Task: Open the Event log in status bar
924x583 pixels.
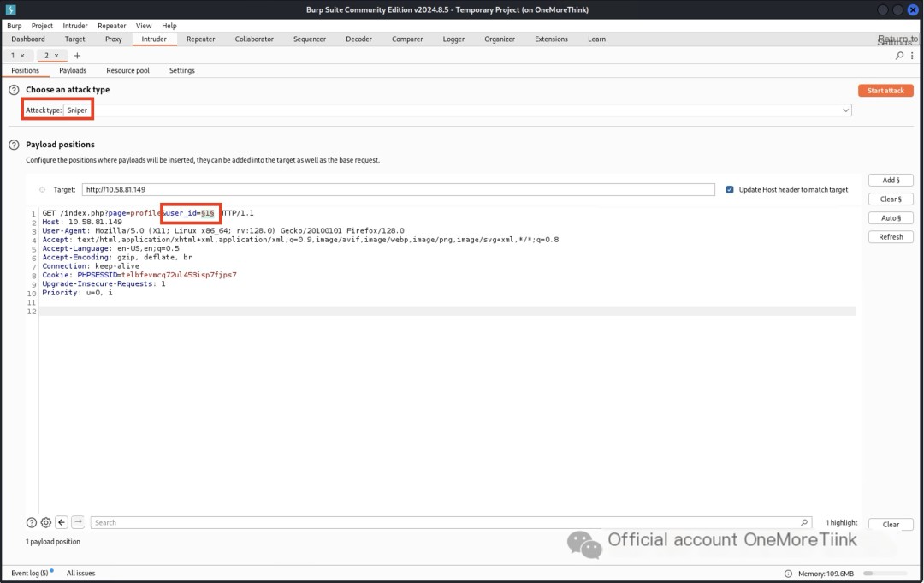Action: click(x=31, y=573)
